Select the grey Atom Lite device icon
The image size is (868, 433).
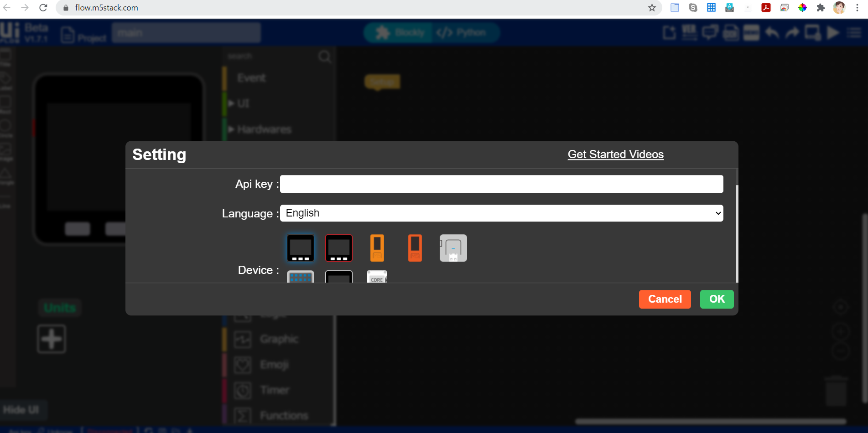tap(453, 248)
